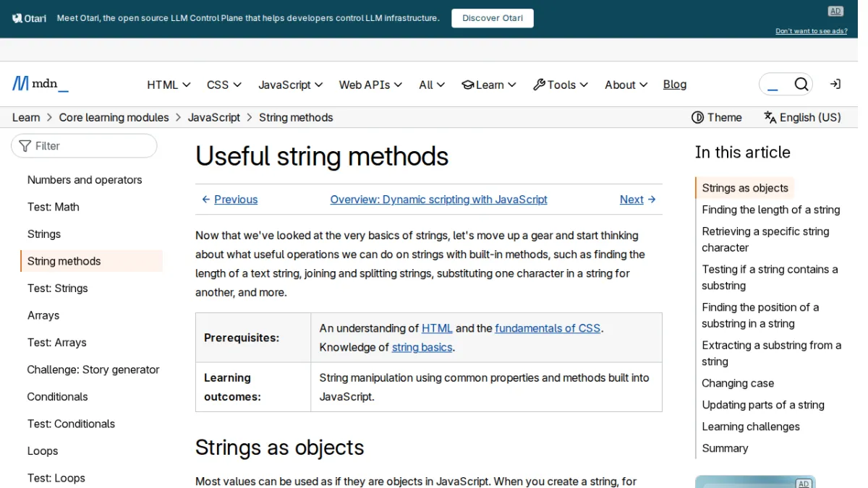Go to the Blog page
The width and height of the screenshot is (868, 488).
675,85
